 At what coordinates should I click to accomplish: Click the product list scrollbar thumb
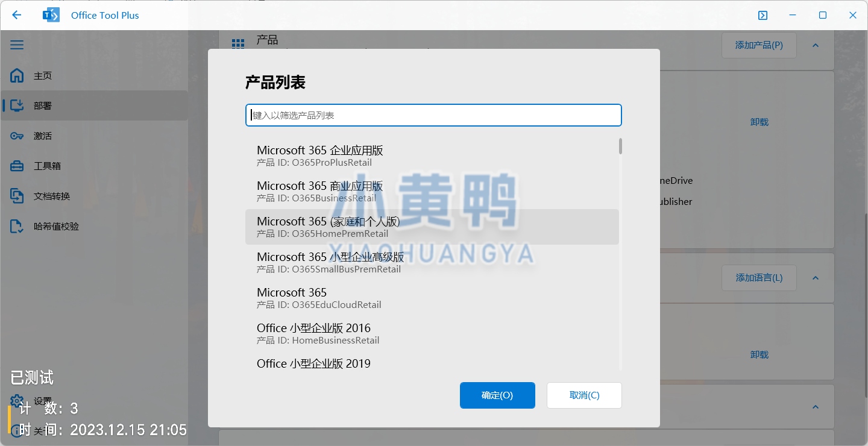(x=620, y=146)
